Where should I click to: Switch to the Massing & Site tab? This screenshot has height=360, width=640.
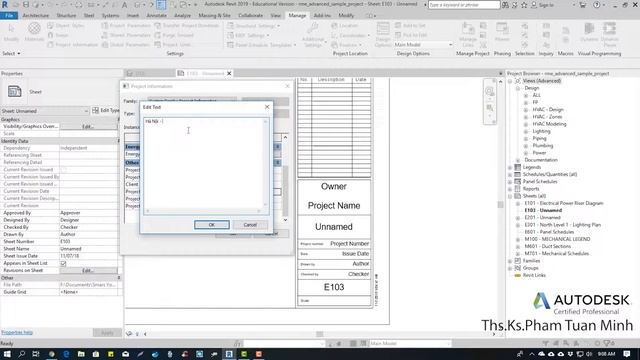(214, 16)
